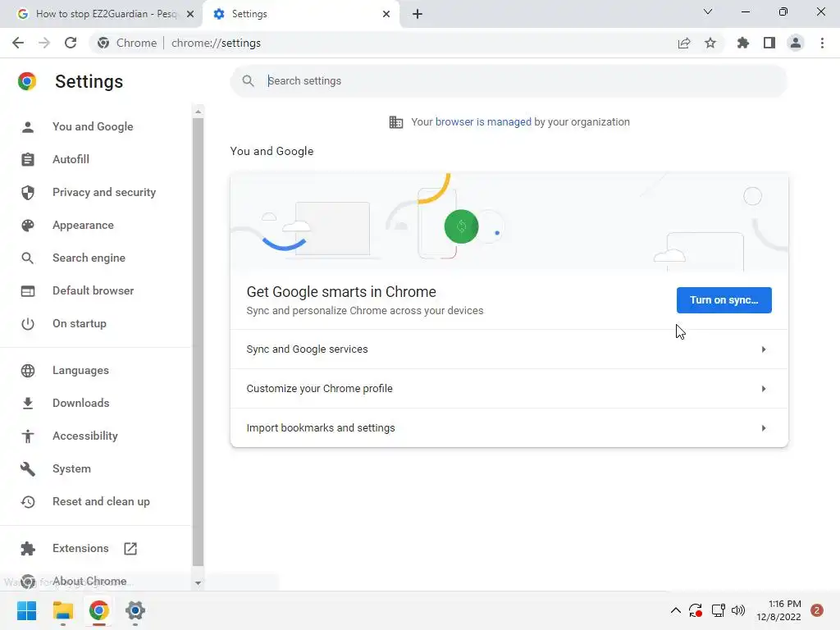840x630 pixels.
Task: Click the shield icon for Privacy and security
Action: click(28, 192)
